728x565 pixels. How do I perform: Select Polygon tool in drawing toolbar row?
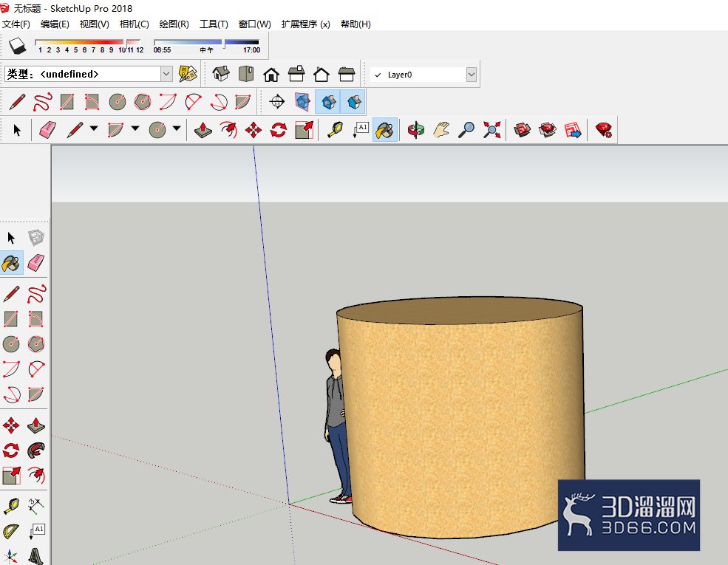[143, 102]
